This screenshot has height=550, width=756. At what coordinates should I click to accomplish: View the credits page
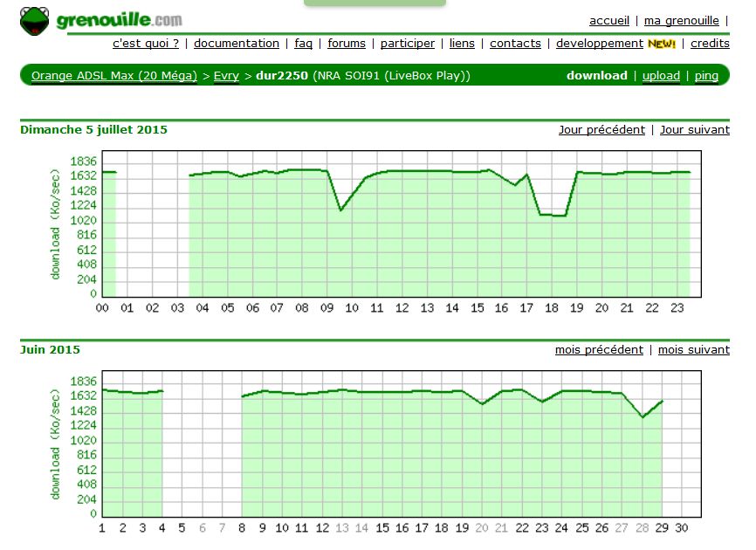pyautogui.click(x=710, y=44)
